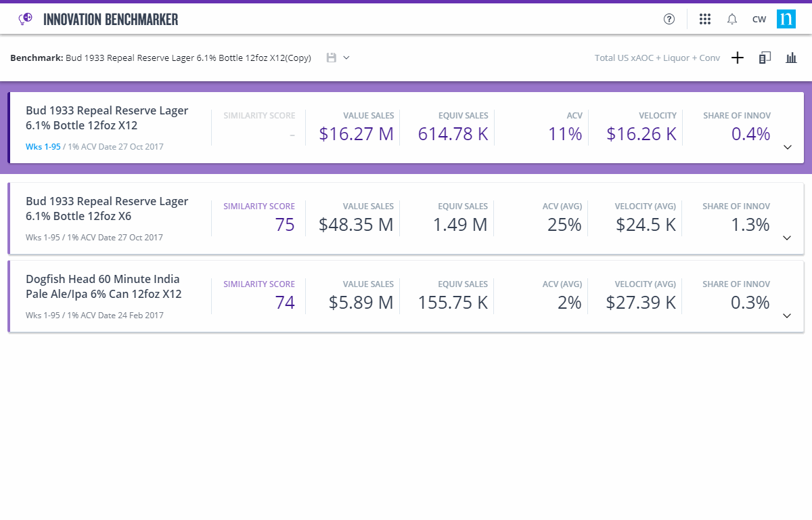Click the 0.3% share of innov value
This screenshot has height=520, width=812.
(750, 303)
